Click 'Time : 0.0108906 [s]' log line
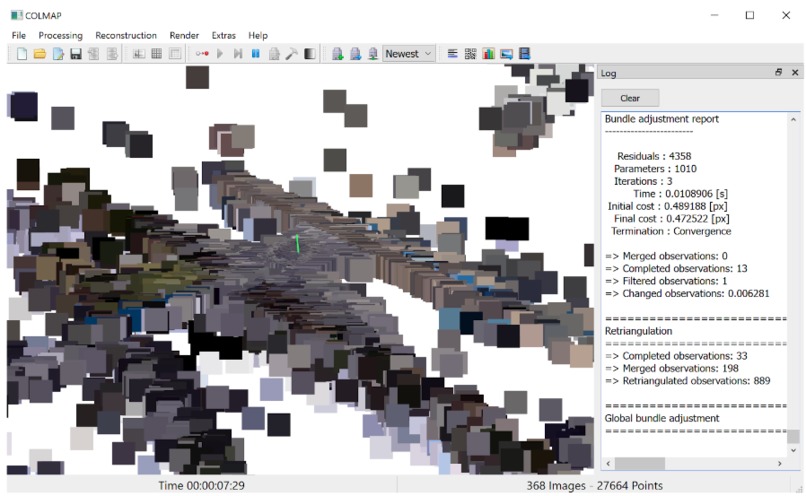The image size is (806, 496). pos(680,194)
